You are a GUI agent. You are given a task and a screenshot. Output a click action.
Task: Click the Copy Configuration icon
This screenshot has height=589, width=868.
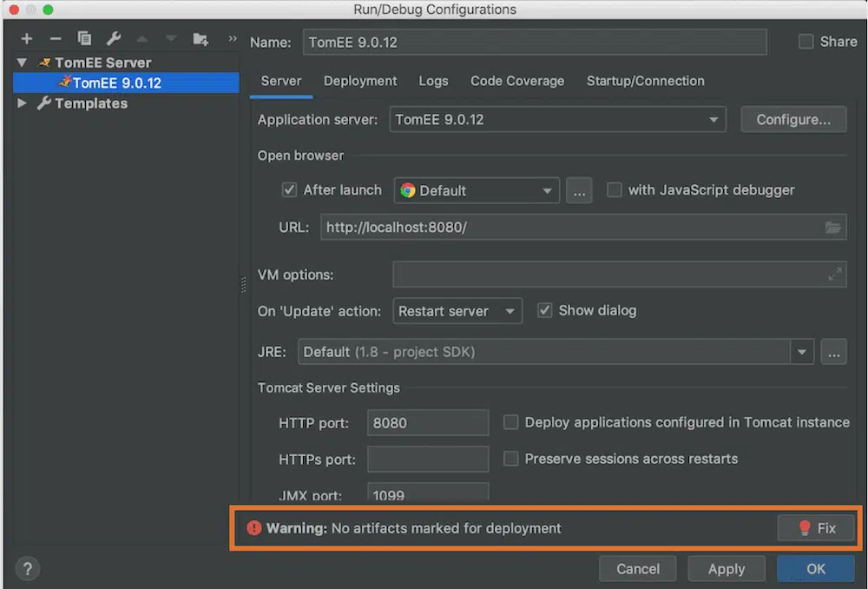[84, 39]
